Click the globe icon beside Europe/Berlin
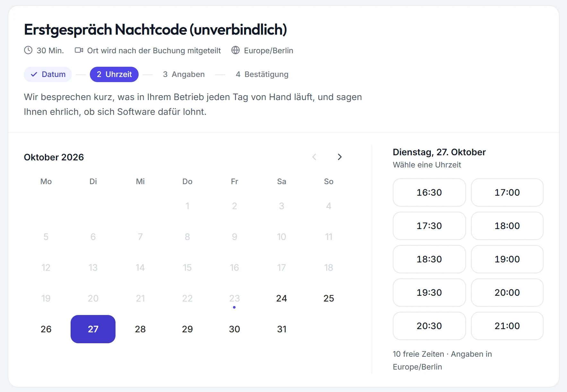The image size is (567, 392). coord(236,50)
